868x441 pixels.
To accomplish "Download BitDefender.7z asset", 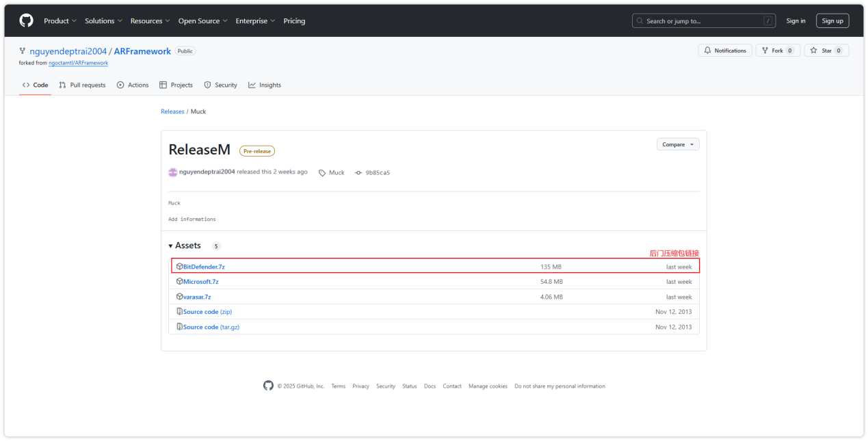I will (x=203, y=267).
